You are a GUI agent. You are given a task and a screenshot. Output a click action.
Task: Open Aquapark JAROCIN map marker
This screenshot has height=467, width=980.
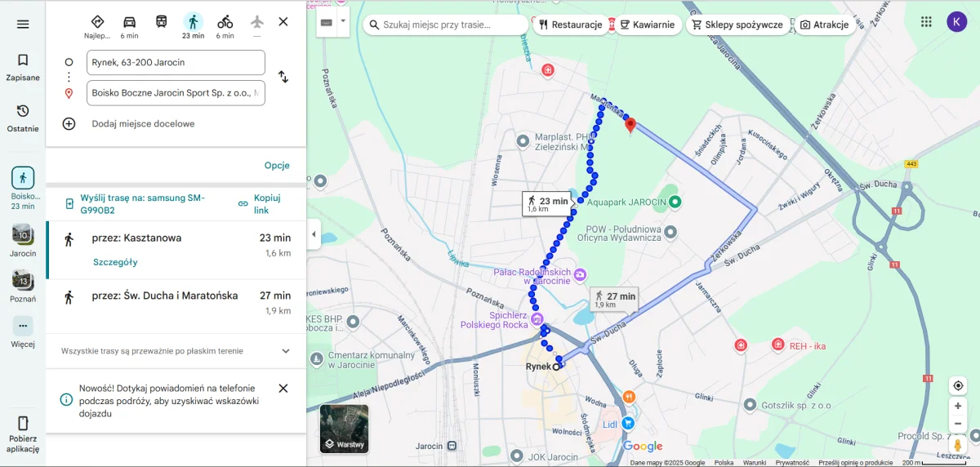point(675,201)
